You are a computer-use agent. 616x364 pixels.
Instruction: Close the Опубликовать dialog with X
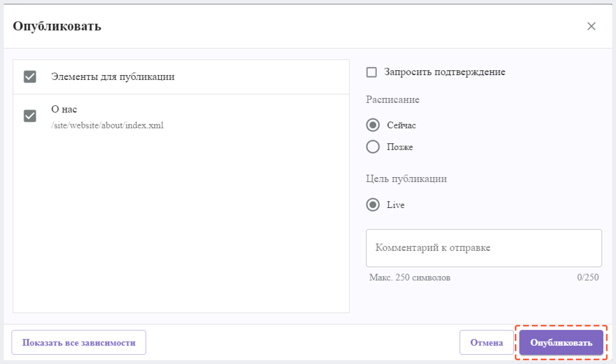pyautogui.click(x=591, y=26)
